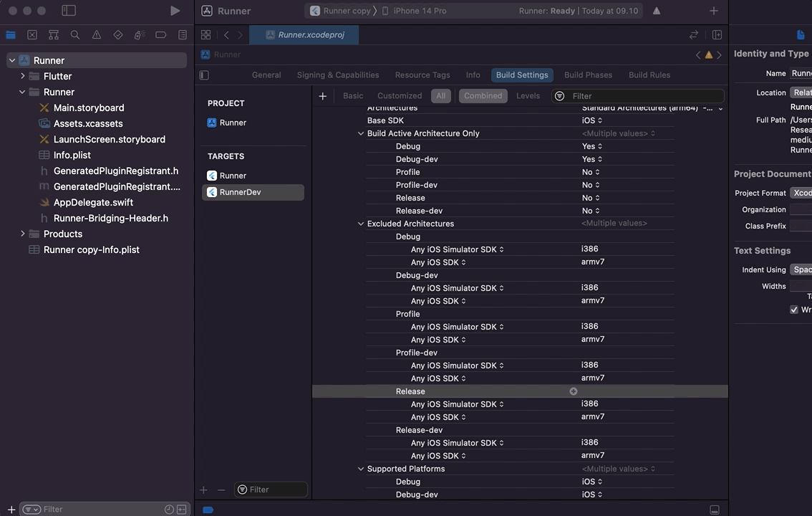This screenshot has width=812, height=516.
Task: Click the plus on the highlighted Release row
Action: point(574,391)
